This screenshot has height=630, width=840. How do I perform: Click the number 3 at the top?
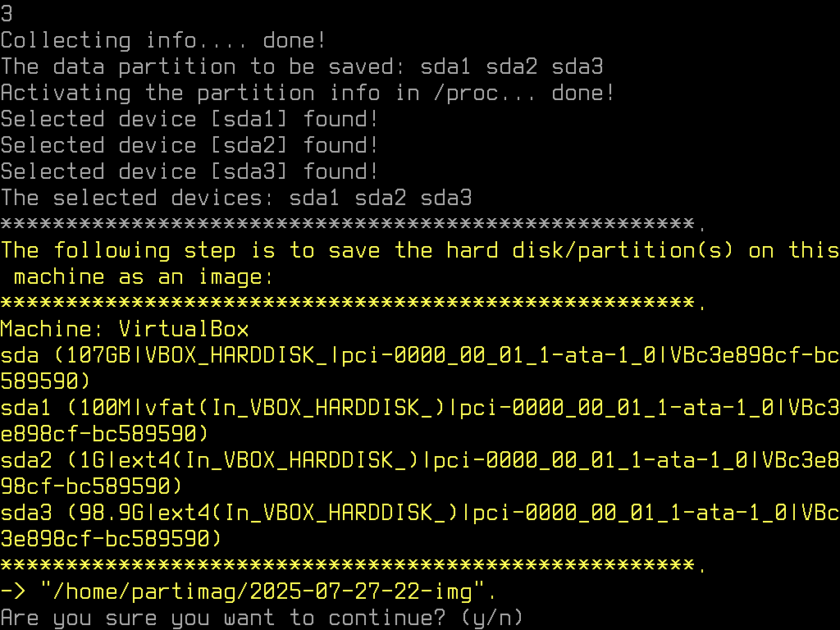7,14
